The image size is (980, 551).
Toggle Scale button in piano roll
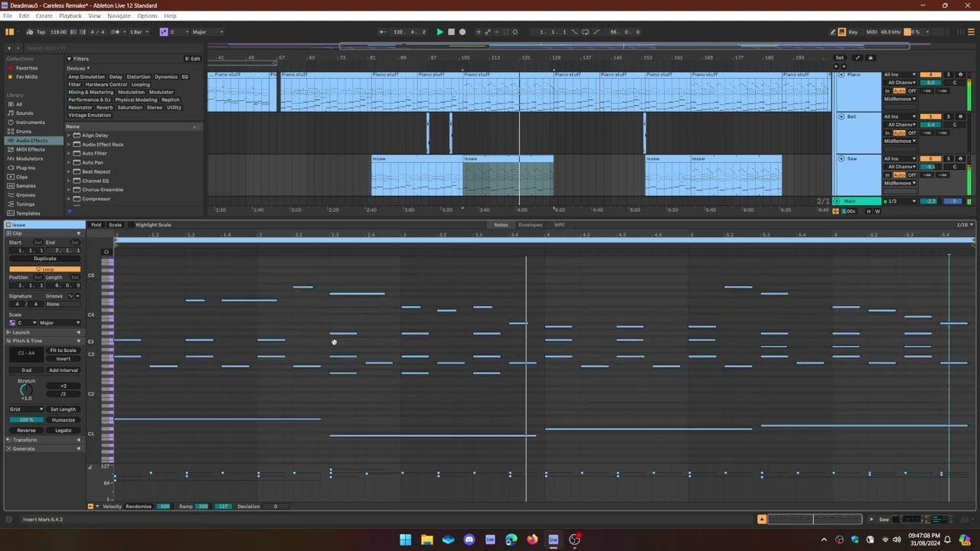[x=115, y=225]
